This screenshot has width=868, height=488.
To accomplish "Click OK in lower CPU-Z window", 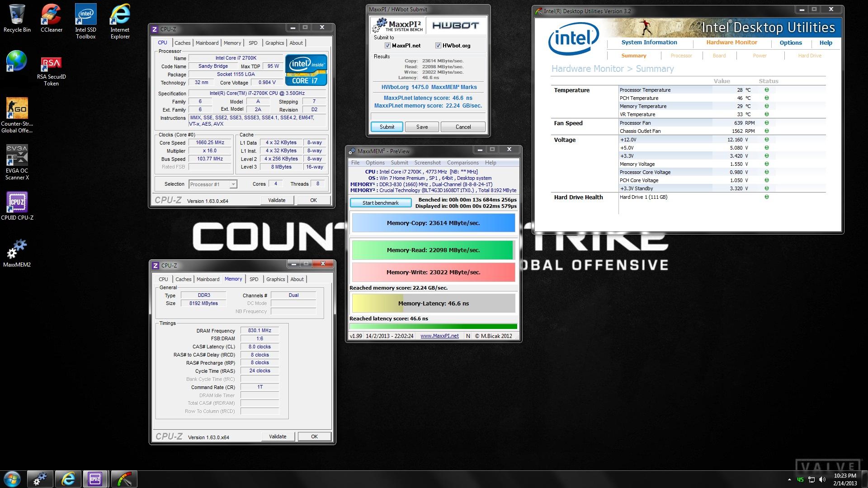I will [314, 436].
